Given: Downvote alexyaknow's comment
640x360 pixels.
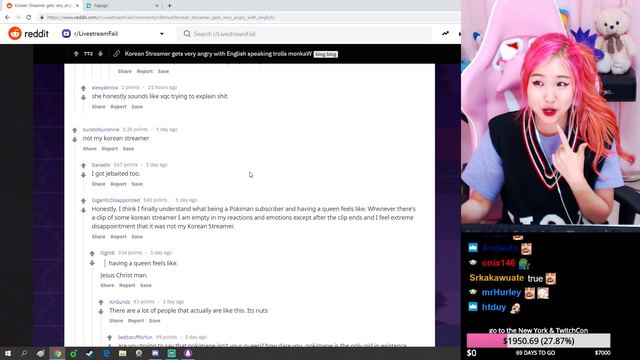Looking at the screenshot, I should (x=83, y=98).
